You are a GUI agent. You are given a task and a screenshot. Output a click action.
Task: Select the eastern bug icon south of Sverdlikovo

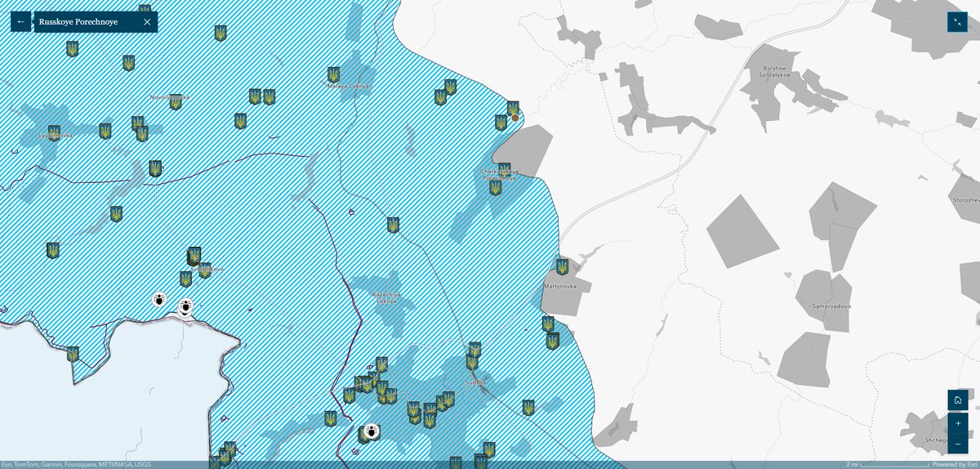[185, 306]
